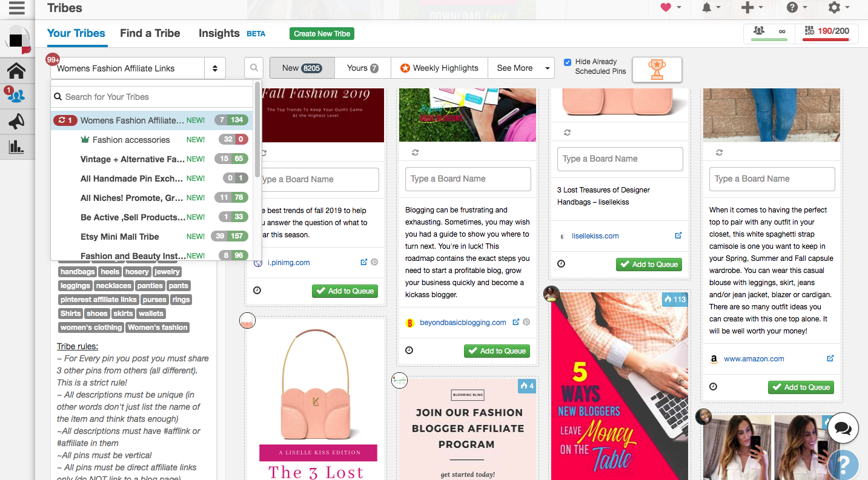Open the Tribes people sidebar icon
This screenshot has height=480, width=868.
pyautogui.click(x=16, y=96)
